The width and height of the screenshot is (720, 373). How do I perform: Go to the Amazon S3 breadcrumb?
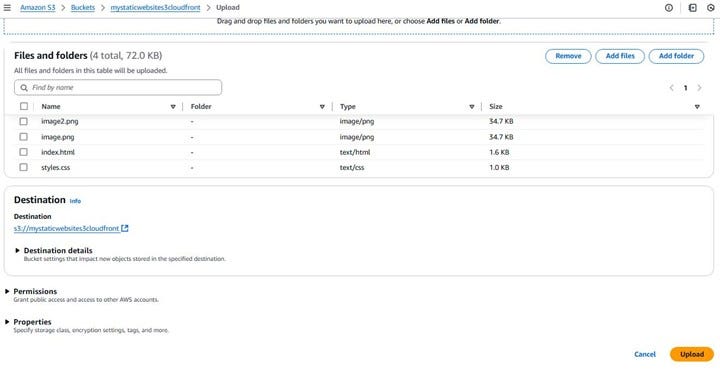coord(38,8)
